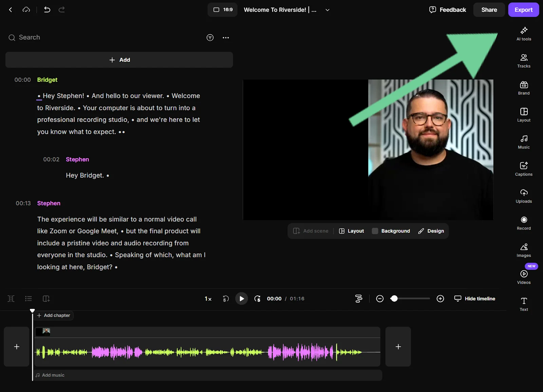The width and height of the screenshot is (543, 392).
Task: Click the split clip icon
Action: [x=11, y=299]
